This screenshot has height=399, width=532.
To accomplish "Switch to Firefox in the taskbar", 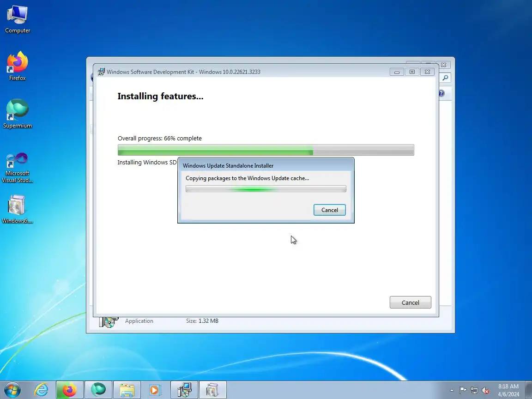I will click(x=70, y=390).
